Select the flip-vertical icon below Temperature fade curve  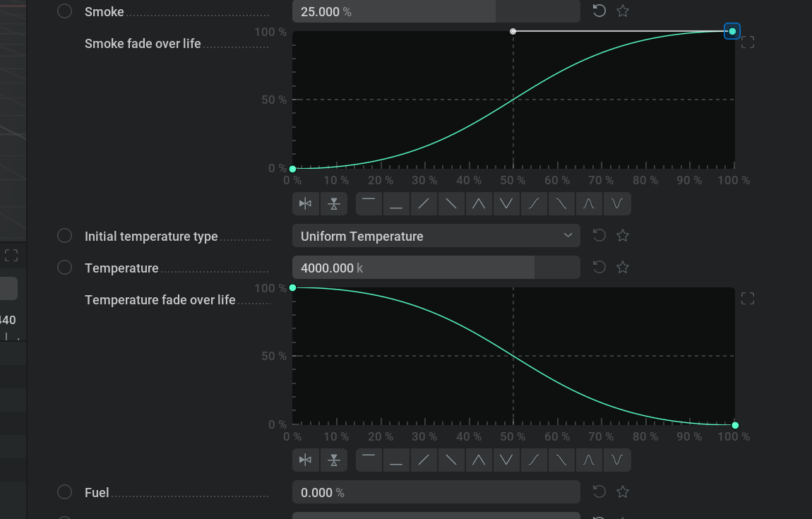coord(333,460)
